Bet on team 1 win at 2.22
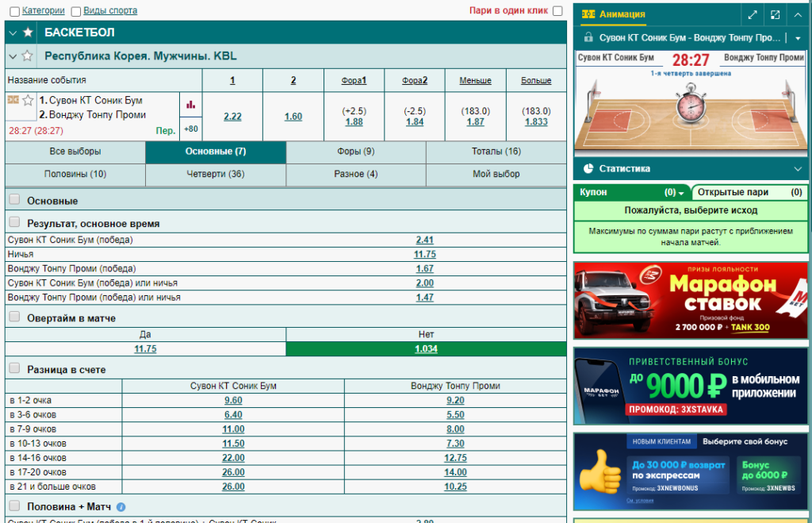Image resolution: width=812 pixels, height=523 pixels. click(x=232, y=117)
